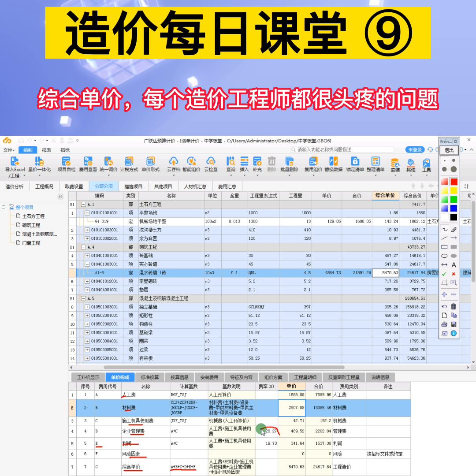Viewport: 476px width, 476px height.
Task: Open the 报表 menu
Action: (x=46, y=149)
